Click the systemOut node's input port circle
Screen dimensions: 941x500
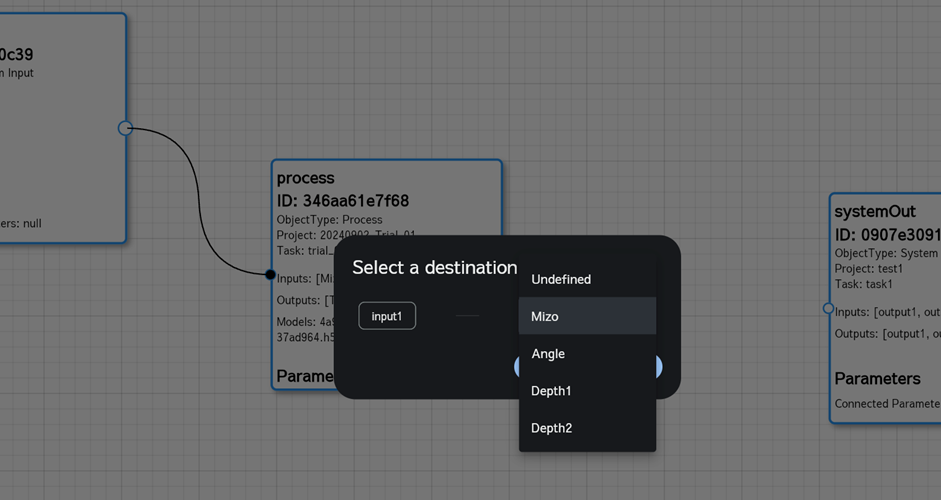[828, 309]
